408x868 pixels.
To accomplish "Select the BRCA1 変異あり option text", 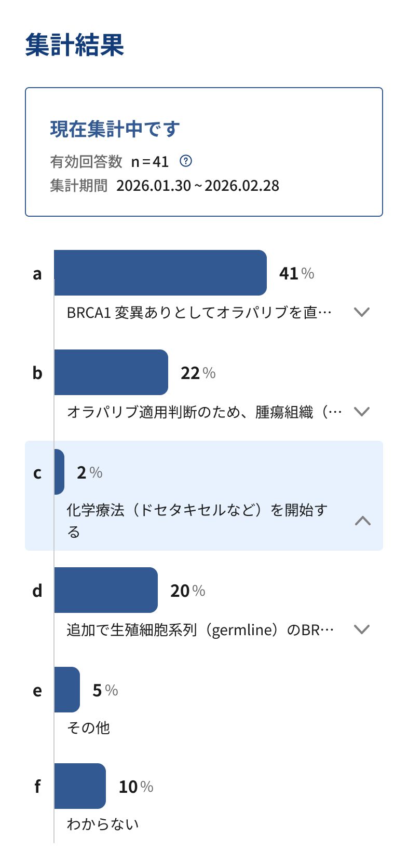I will tap(199, 313).
